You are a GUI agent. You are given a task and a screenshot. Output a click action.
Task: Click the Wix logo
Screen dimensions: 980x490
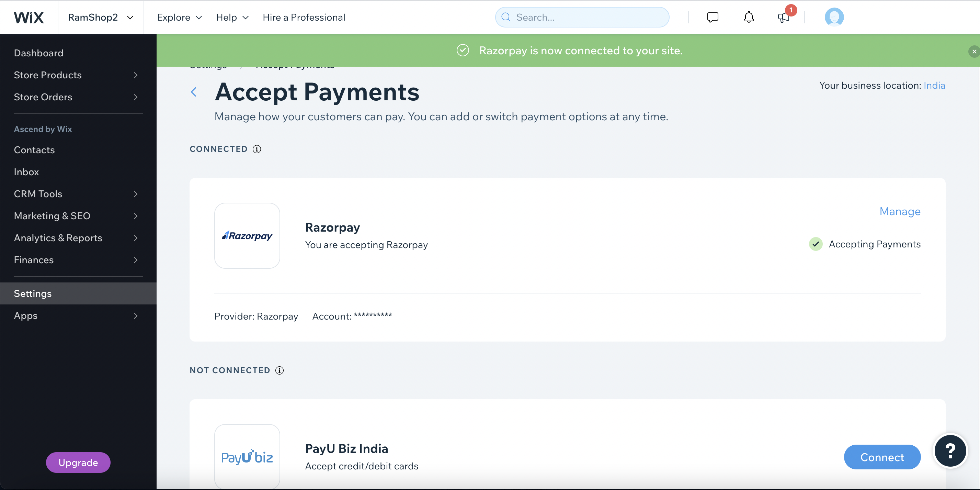29,18
